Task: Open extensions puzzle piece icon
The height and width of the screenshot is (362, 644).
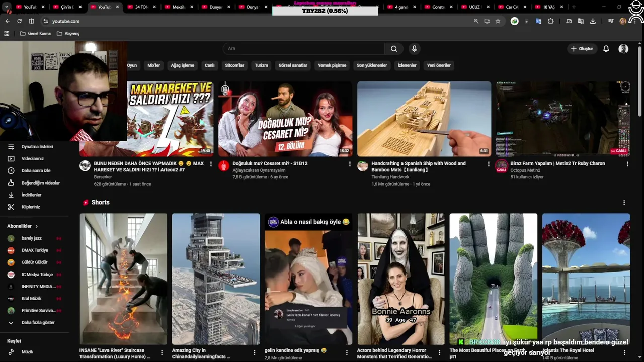Action: (551, 21)
